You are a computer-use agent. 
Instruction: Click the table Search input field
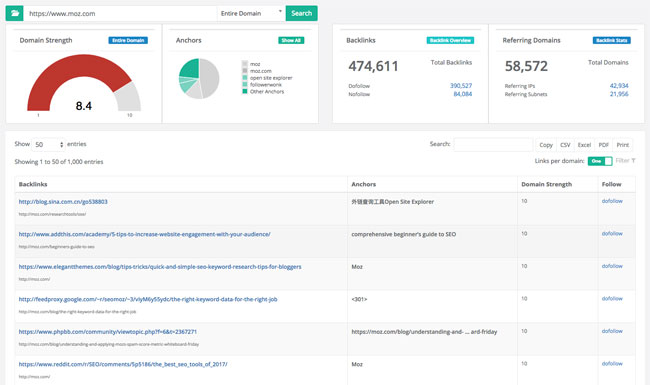tap(493, 144)
